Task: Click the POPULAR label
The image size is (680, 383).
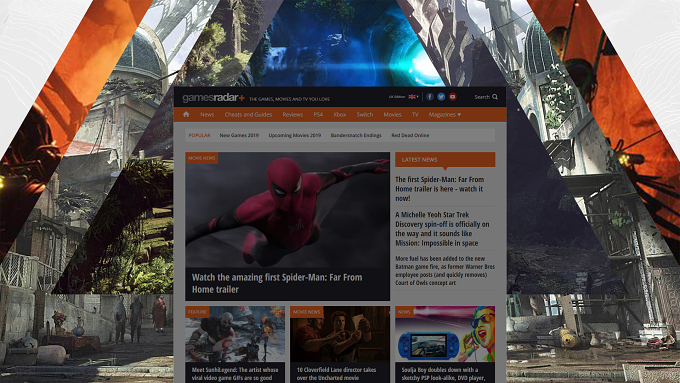Action: tap(199, 135)
